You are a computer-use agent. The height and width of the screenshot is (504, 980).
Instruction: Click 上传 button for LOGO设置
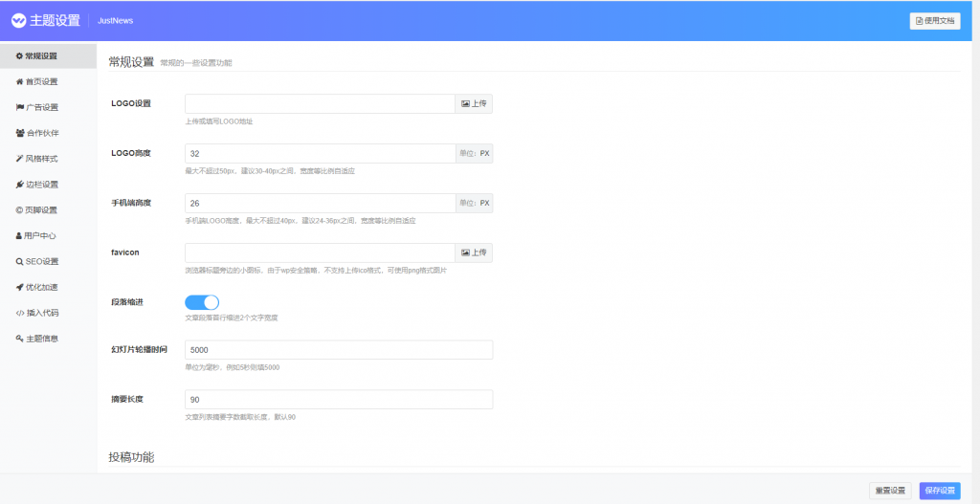click(474, 103)
